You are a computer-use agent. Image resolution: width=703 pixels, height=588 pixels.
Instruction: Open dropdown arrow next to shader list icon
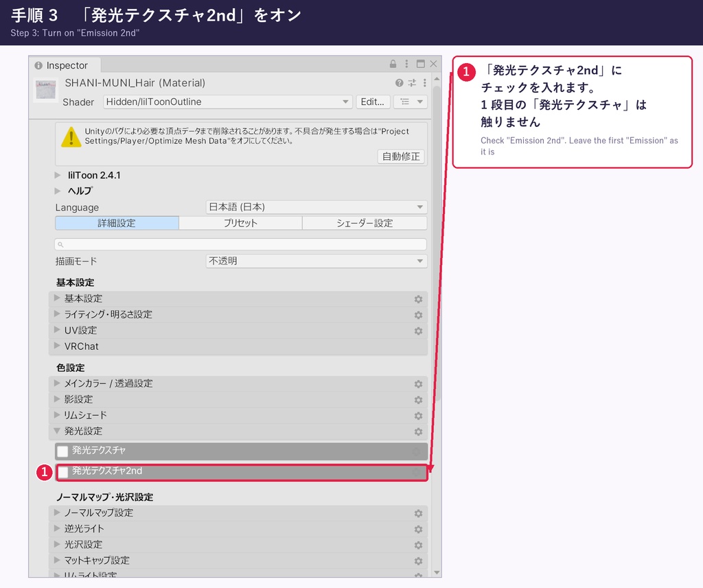420,102
